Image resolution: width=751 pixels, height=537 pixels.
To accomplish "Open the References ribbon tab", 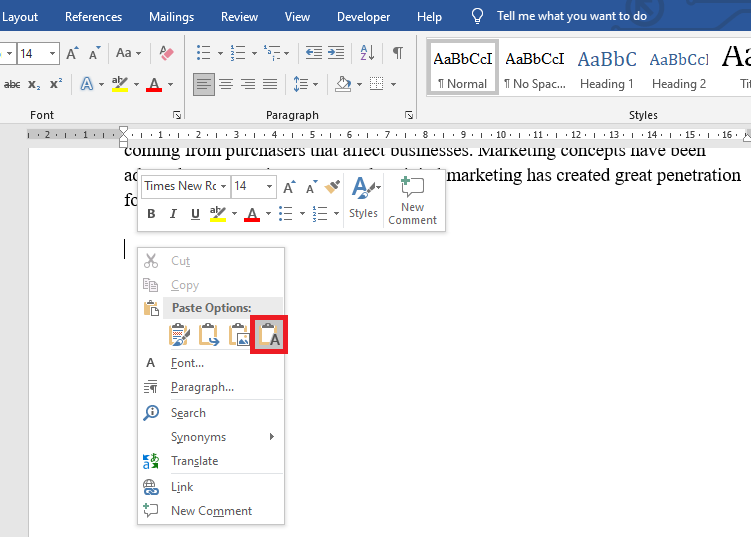I will [x=93, y=17].
